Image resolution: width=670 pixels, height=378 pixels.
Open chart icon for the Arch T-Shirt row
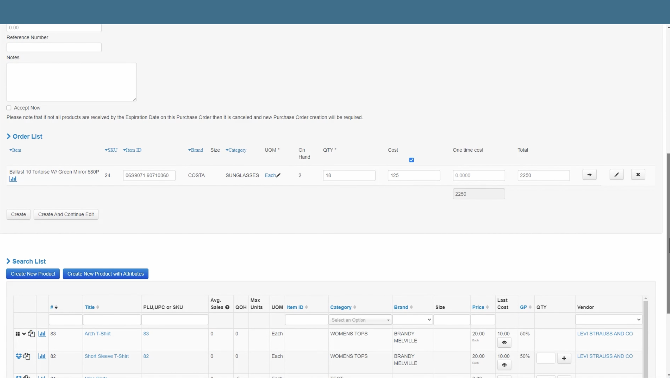point(42,334)
